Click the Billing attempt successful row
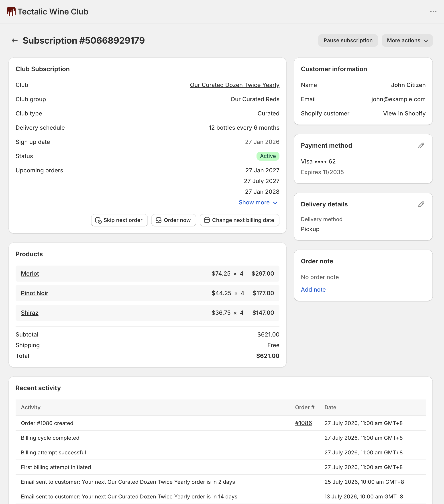This screenshot has width=444, height=504. click(220, 452)
